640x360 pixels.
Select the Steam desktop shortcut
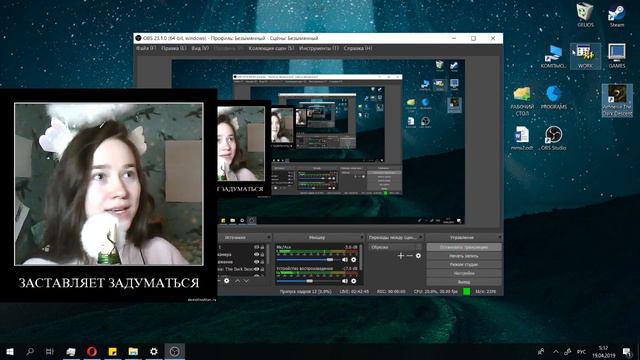(x=617, y=16)
